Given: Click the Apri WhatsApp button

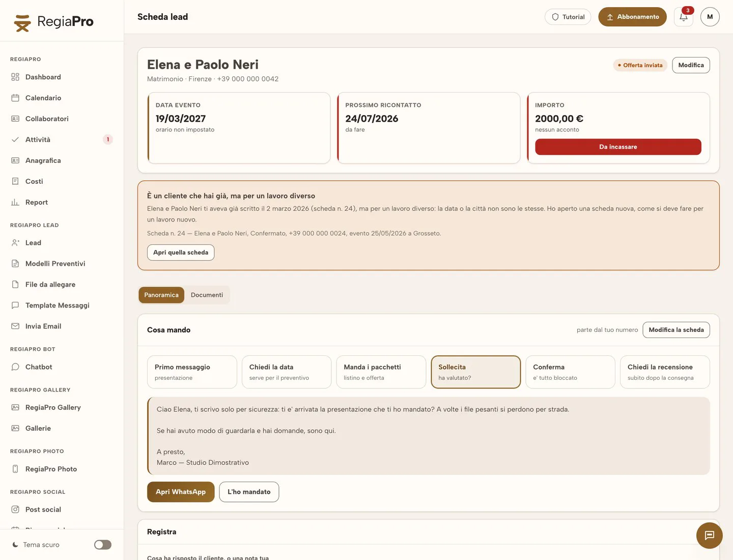Looking at the screenshot, I should 181,492.
